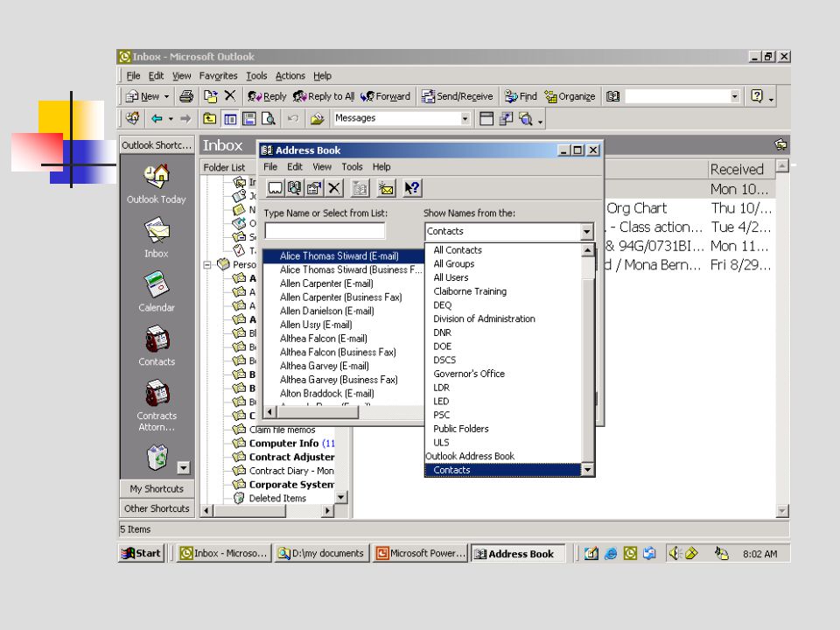Switch to D:\my documents taskbar button
The image size is (840, 630).
321,553
